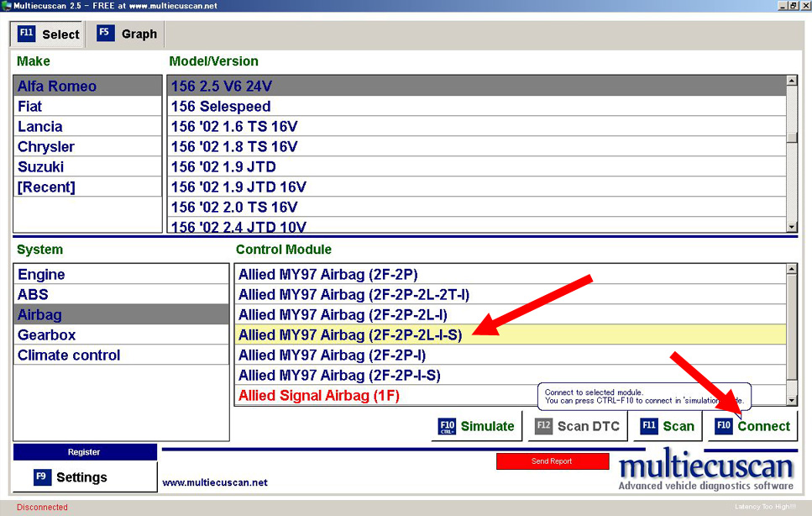Click the F11 icon beside Scan
Viewport: 812px width, 516px height.
[x=649, y=426]
